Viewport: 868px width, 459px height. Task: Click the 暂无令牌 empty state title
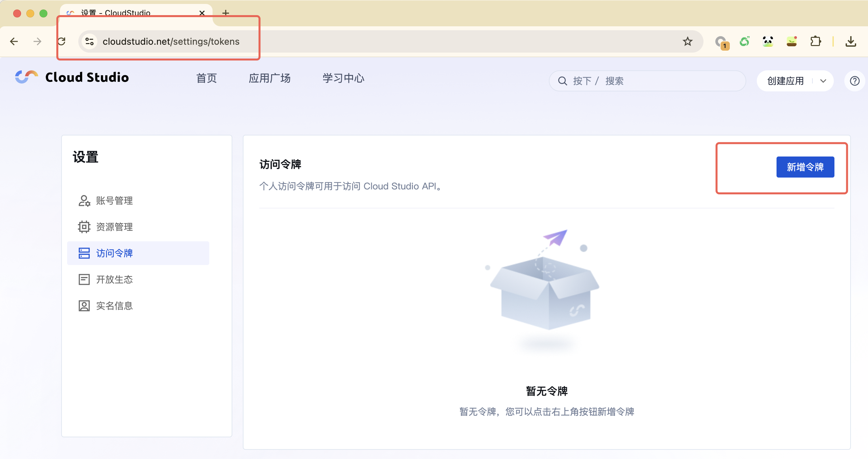point(547,391)
